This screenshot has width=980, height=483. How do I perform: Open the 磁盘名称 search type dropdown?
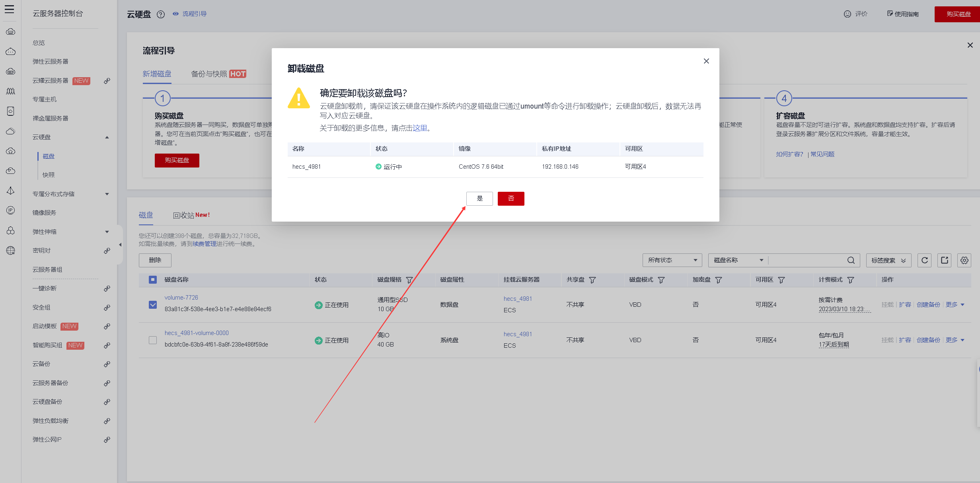[x=738, y=260]
